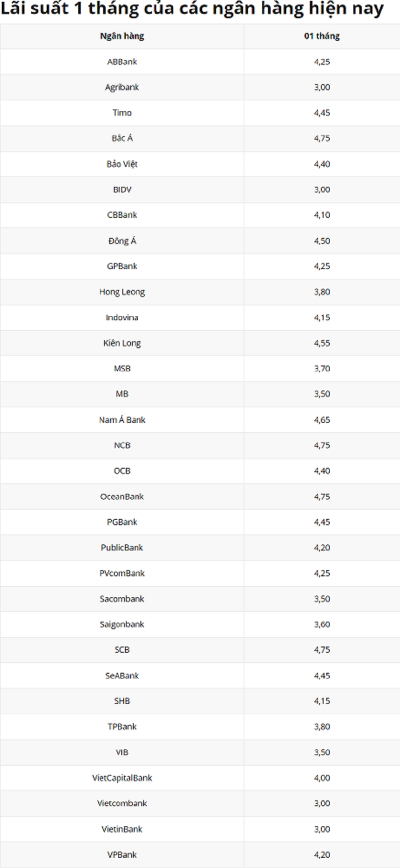Click Agribank in the bank list

pyautogui.click(x=122, y=87)
